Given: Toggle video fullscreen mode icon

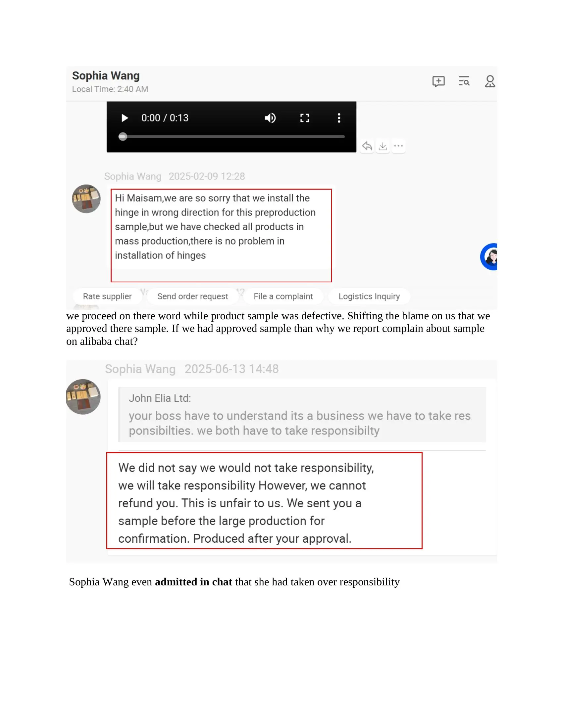Looking at the screenshot, I should pos(304,118).
